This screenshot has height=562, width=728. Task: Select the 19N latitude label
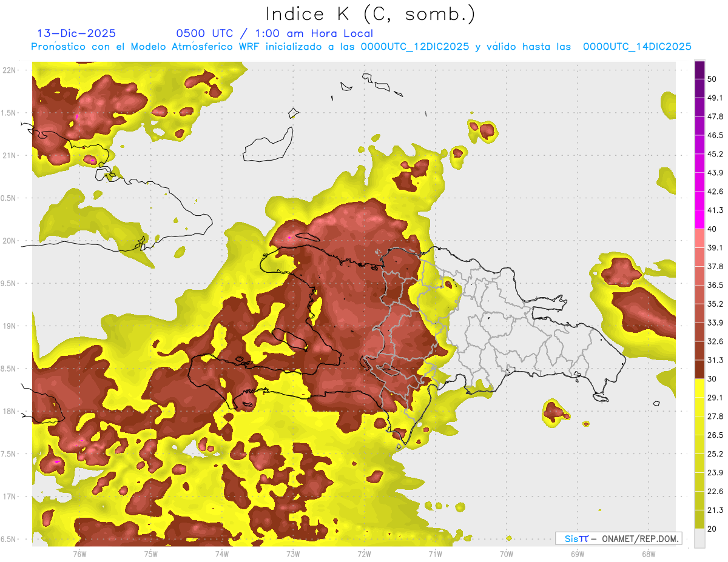point(10,326)
